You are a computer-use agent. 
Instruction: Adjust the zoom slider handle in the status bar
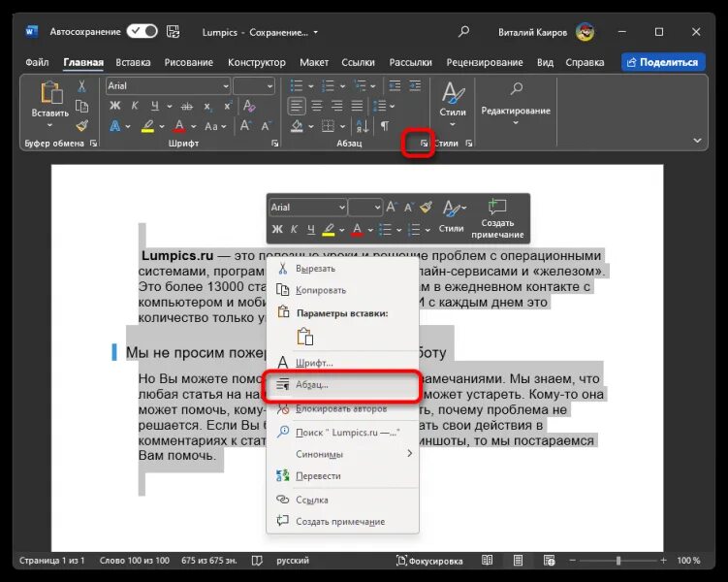point(618,561)
